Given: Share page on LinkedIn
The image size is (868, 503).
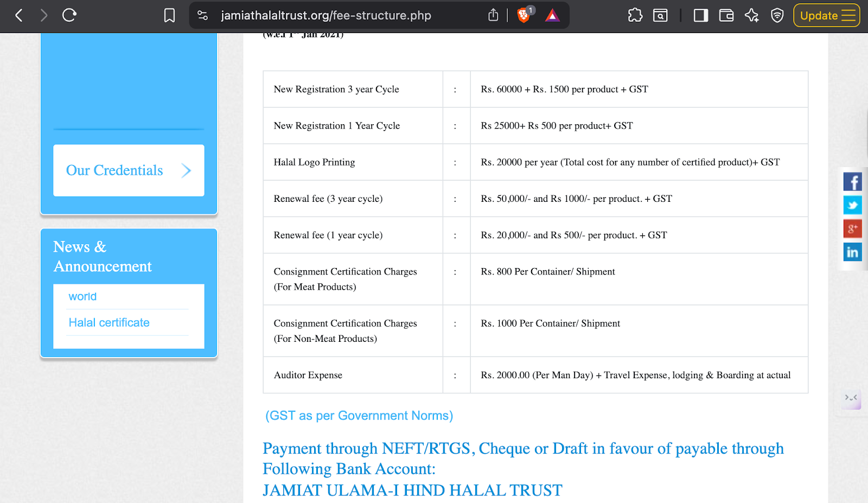Looking at the screenshot, I should (852, 252).
